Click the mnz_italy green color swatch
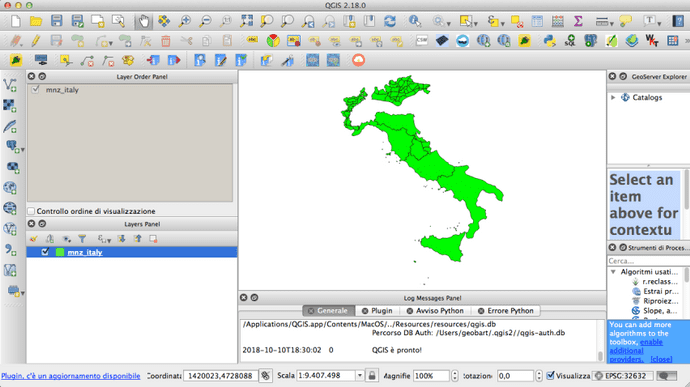Screen dimensions: 690x387 point(60,252)
